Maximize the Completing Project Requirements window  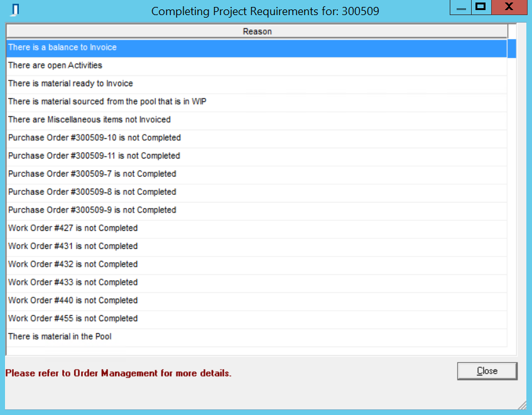[x=480, y=8]
